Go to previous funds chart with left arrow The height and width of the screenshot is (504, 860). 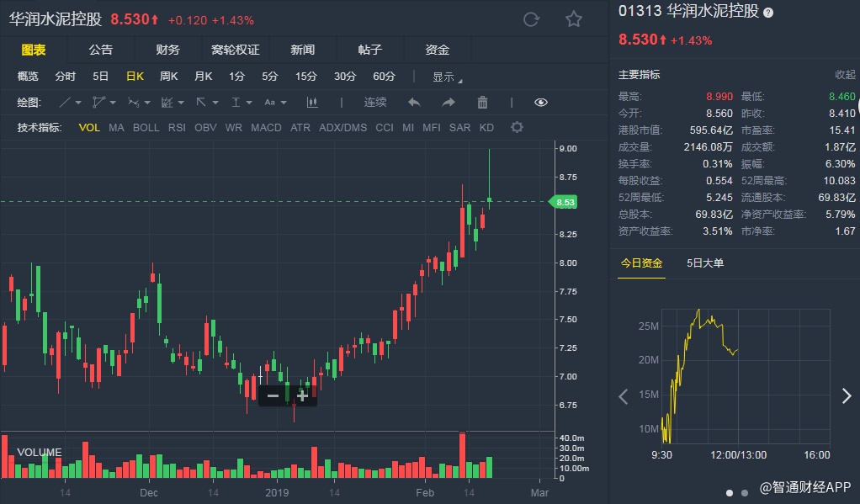[x=623, y=396]
